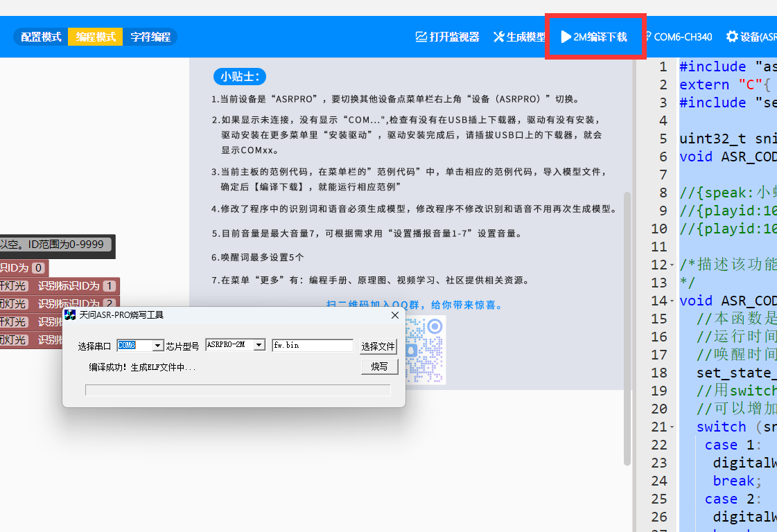Click the COM6-CH340 connection link icon

click(x=647, y=37)
